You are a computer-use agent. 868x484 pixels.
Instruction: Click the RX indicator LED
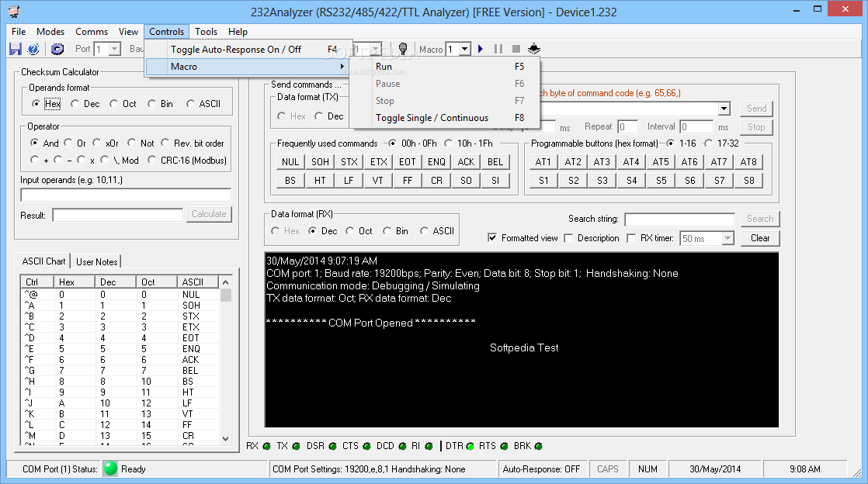[267, 447]
